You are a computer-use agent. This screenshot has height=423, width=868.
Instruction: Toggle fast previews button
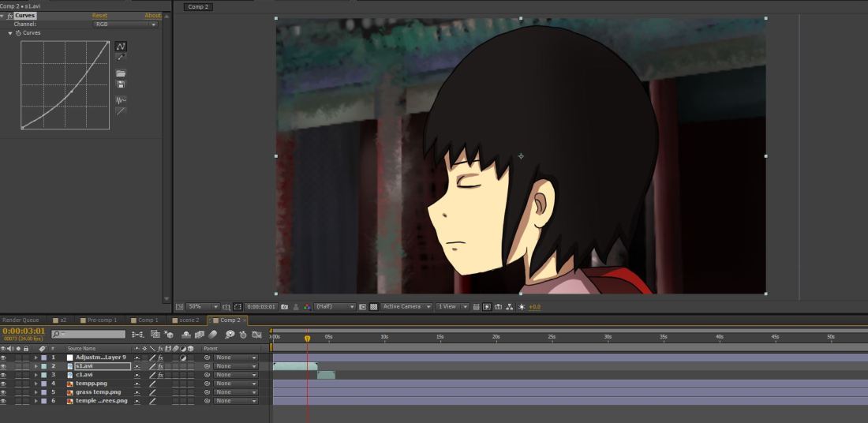click(487, 307)
